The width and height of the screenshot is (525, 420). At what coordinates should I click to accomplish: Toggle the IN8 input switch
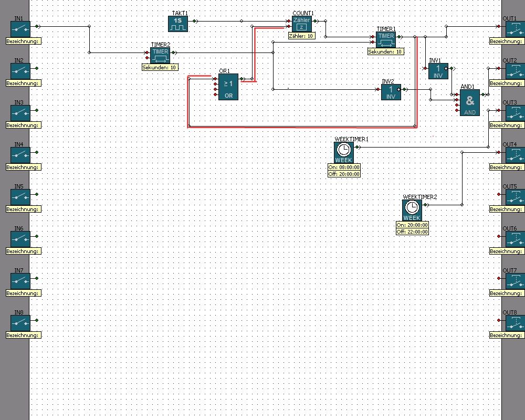point(21,322)
